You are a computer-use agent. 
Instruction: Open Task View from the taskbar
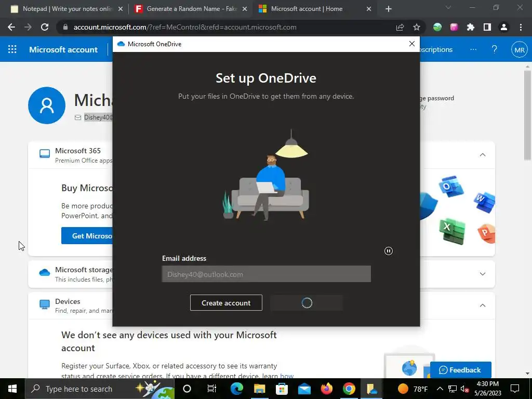click(212, 389)
